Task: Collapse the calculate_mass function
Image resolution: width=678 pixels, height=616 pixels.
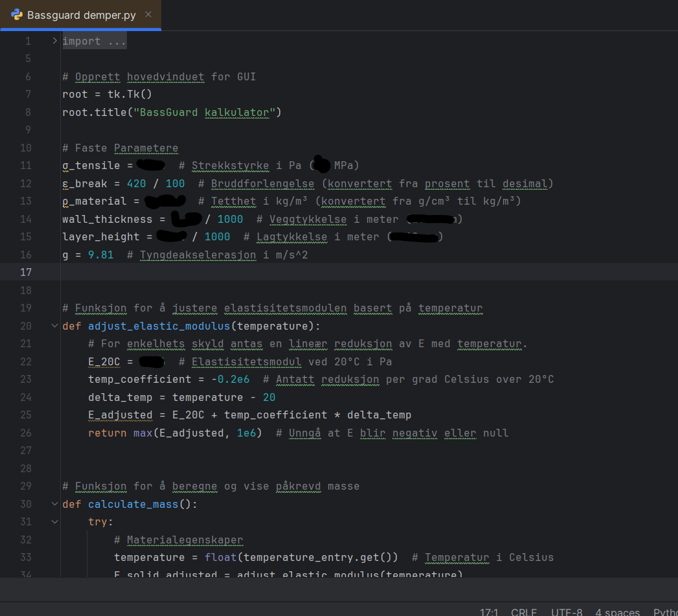Action: coord(54,504)
